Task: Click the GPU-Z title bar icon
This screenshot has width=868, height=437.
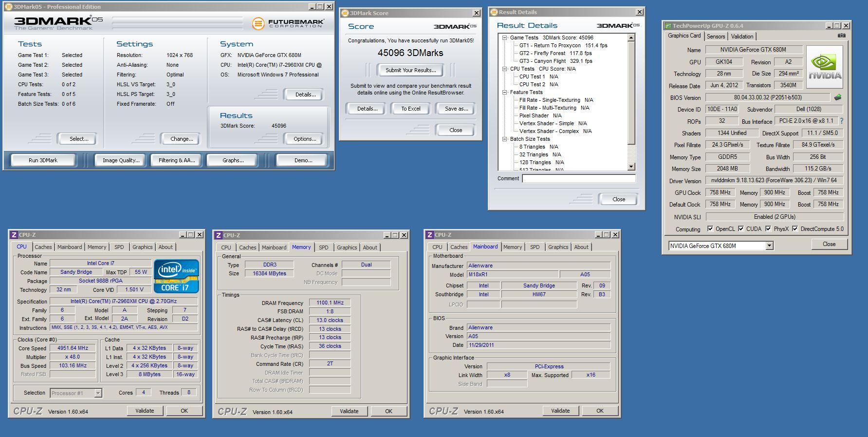Action: point(669,26)
